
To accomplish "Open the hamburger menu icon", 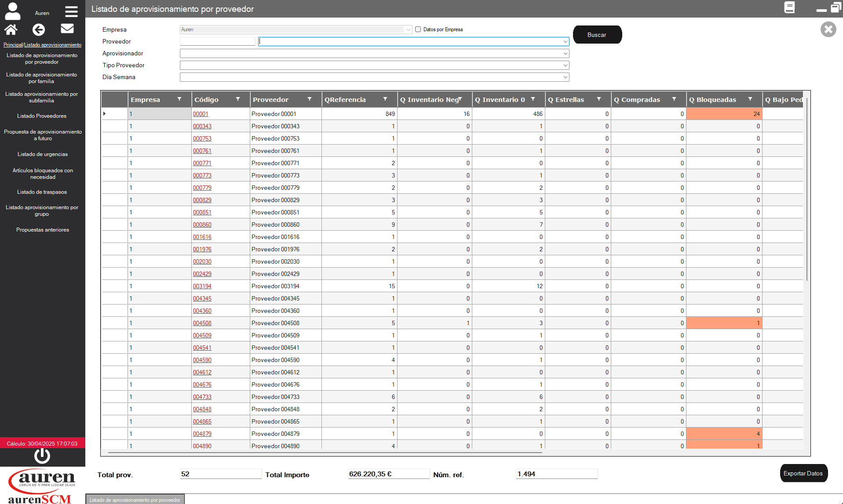I will 71,11.
